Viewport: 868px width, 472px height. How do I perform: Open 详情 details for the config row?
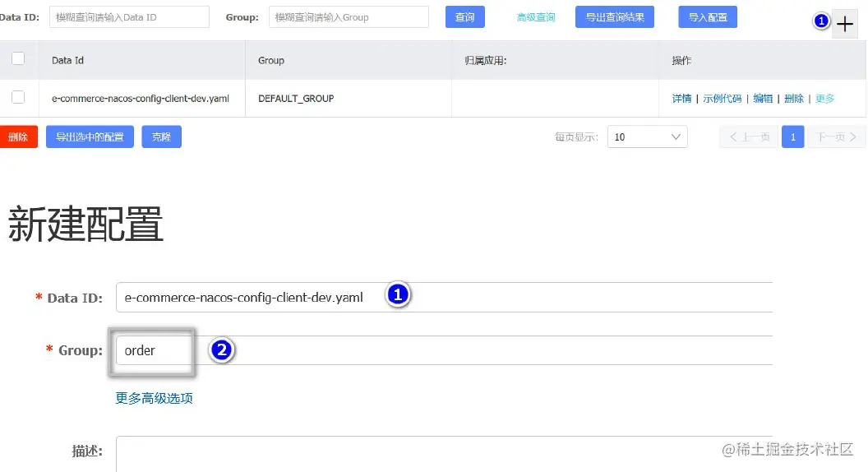click(681, 99)
